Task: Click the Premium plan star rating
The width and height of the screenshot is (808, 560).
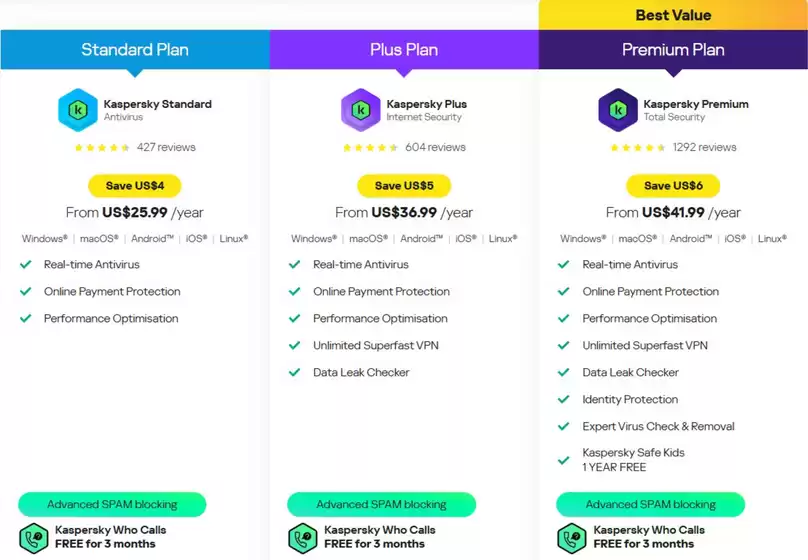Action: 638,148
